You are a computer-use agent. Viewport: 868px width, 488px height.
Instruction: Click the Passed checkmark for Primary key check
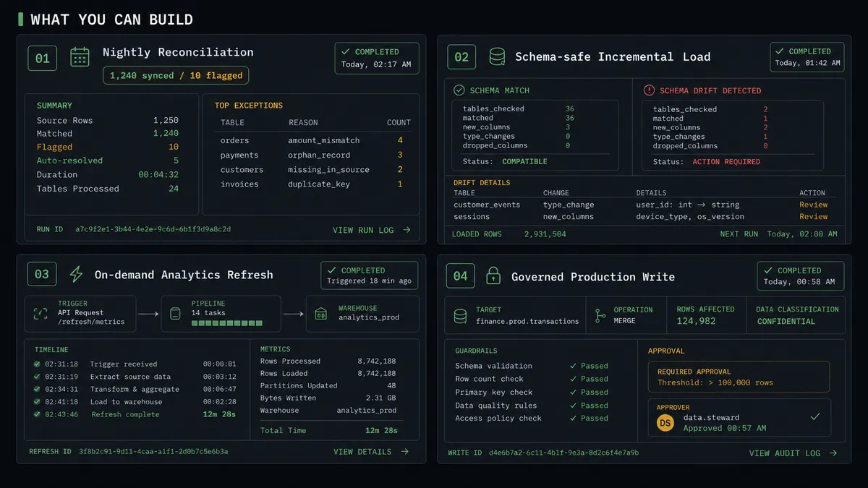[573, 392]
